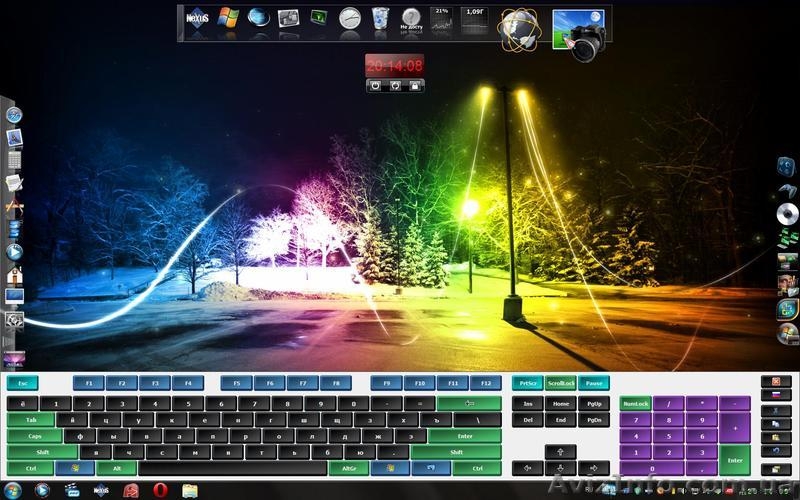
Task: Click the red digital clock widget
Action: (394, 65)
